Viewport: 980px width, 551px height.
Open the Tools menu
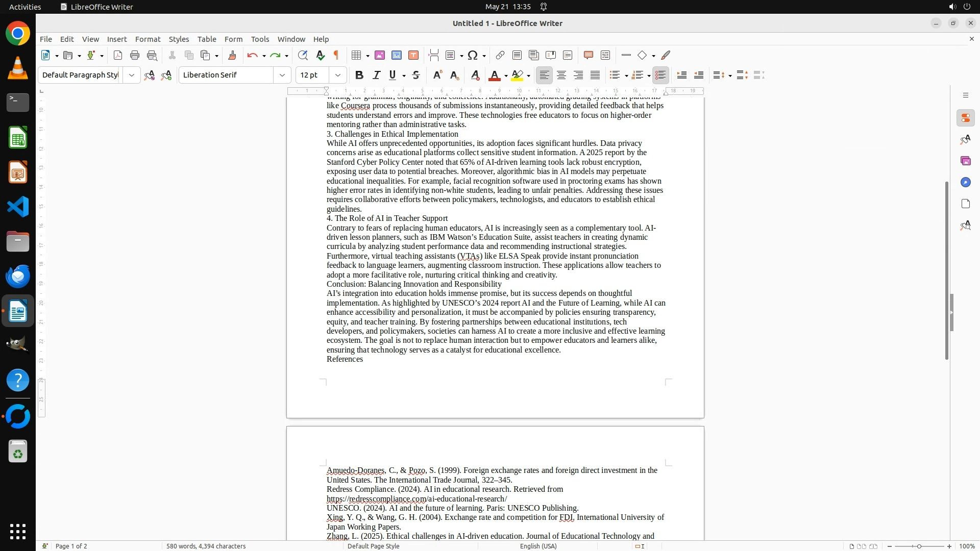[x=260, y=39]
